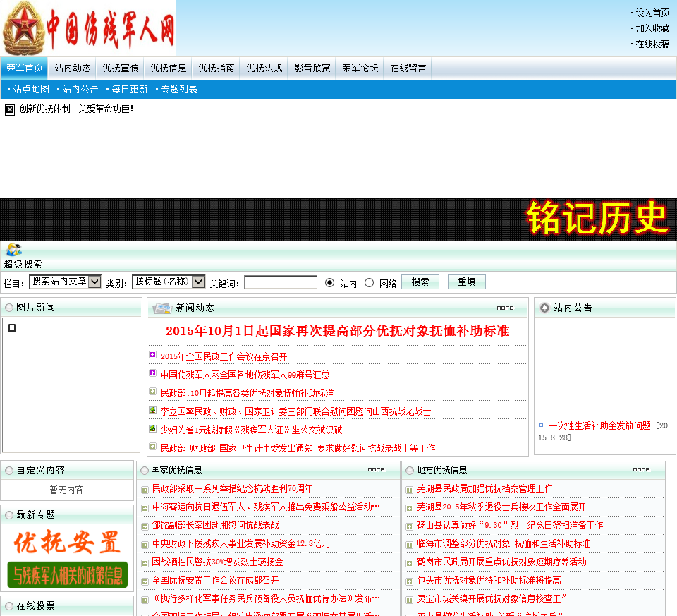The width and height of the screenshot is (677, 616).
Task: Open the 优抚宣传 tab
Action: coord(121,68)
